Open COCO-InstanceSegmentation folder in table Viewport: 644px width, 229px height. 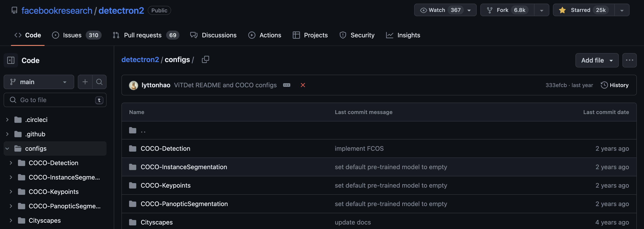[184, 167]
